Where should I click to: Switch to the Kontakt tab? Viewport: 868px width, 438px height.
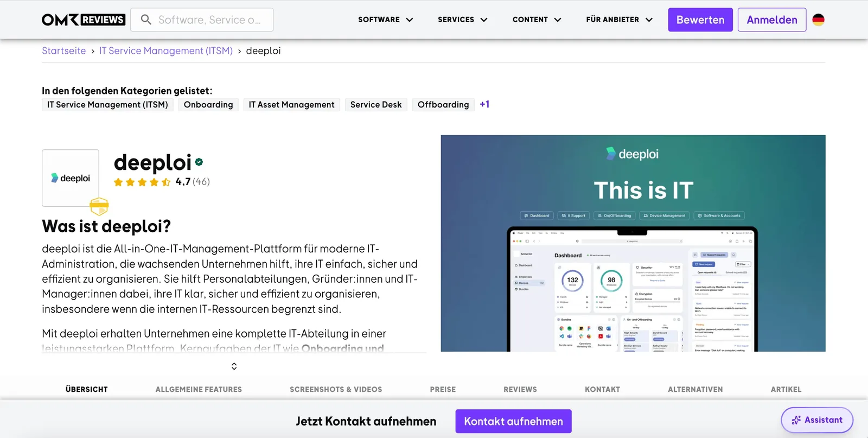tap(602, 389)
